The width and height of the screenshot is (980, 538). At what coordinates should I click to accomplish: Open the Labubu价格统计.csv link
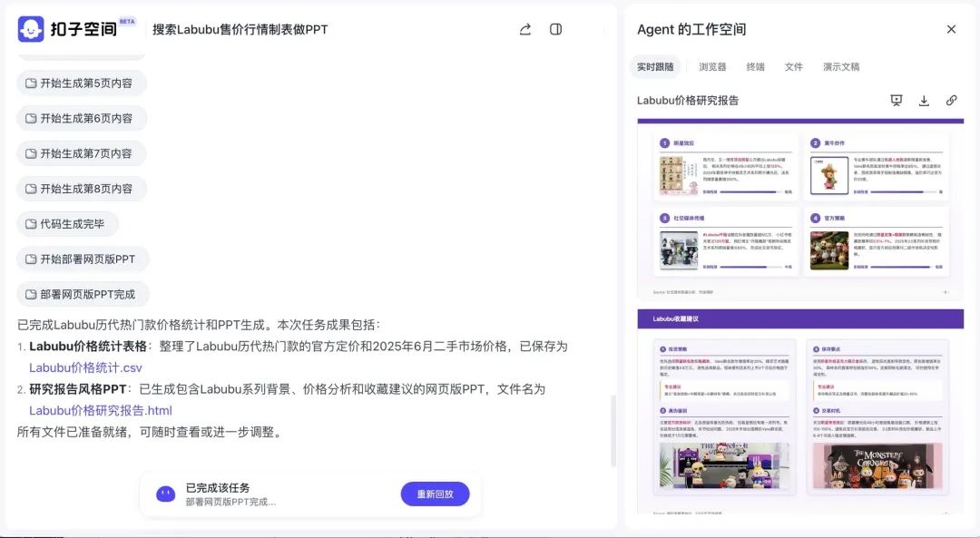click(x=85, y=367)
